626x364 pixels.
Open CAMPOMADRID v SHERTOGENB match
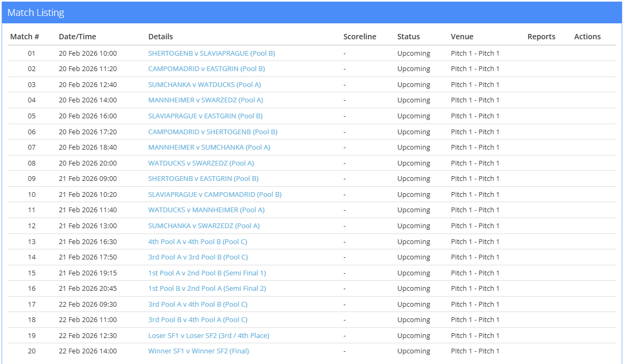click(x=213, y=132)
